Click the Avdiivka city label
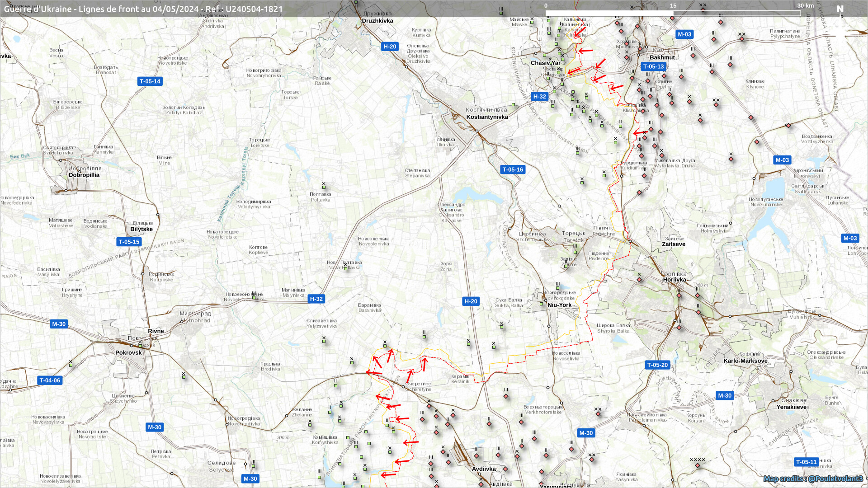This screenshot has width=868, height=488. point(484,469)
